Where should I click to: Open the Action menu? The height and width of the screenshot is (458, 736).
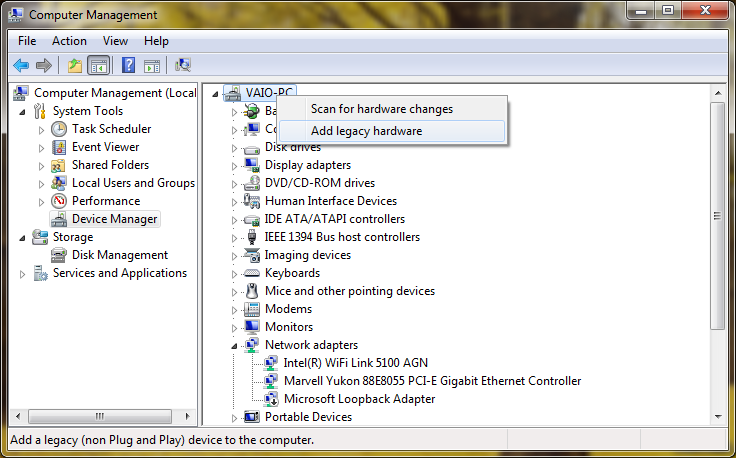(69, 41)
